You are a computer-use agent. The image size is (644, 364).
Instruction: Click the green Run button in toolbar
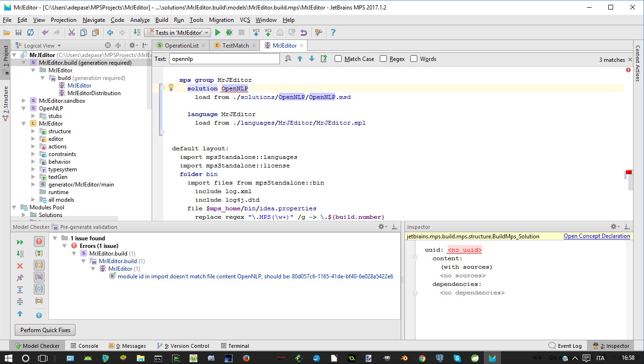[x=218, y=32]
